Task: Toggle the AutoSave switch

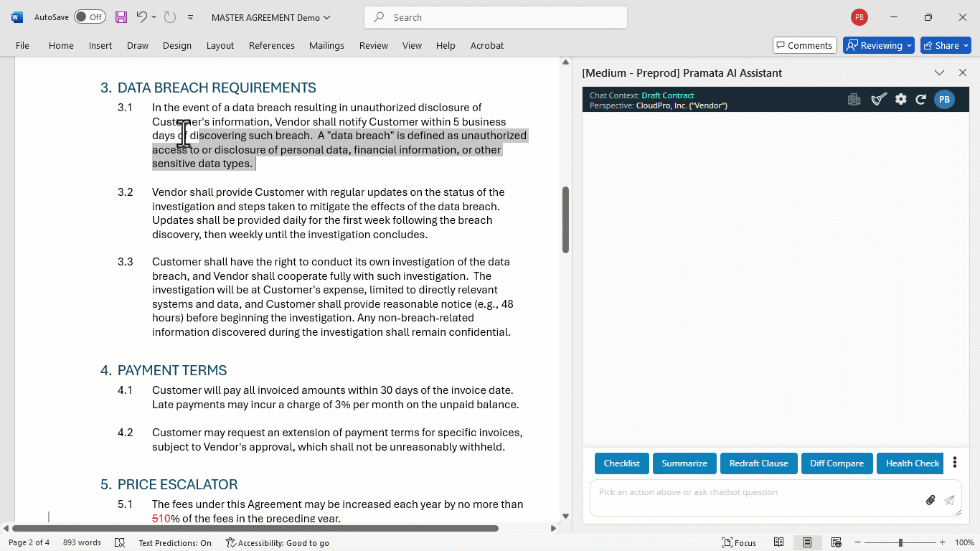Action: [90, 17]
